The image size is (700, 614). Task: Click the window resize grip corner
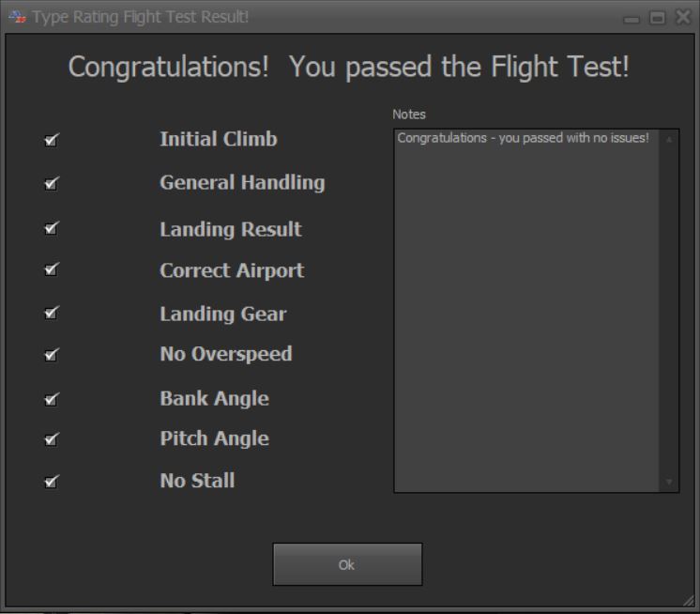point(689,601)
